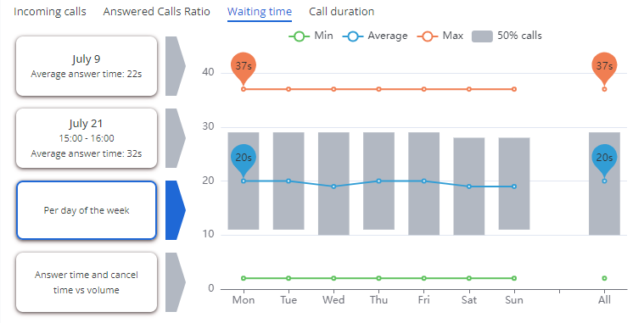Select the Per day of the week card
Viewport: 644px width, 323px height.
click(87, 210)
